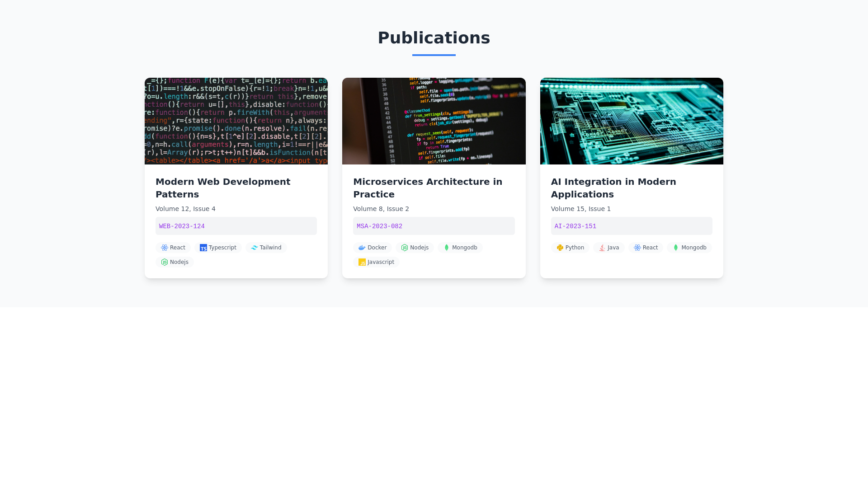Screen dimensions: 868x488
Task: Click the Publications page heading
Action: click(434, 38)
